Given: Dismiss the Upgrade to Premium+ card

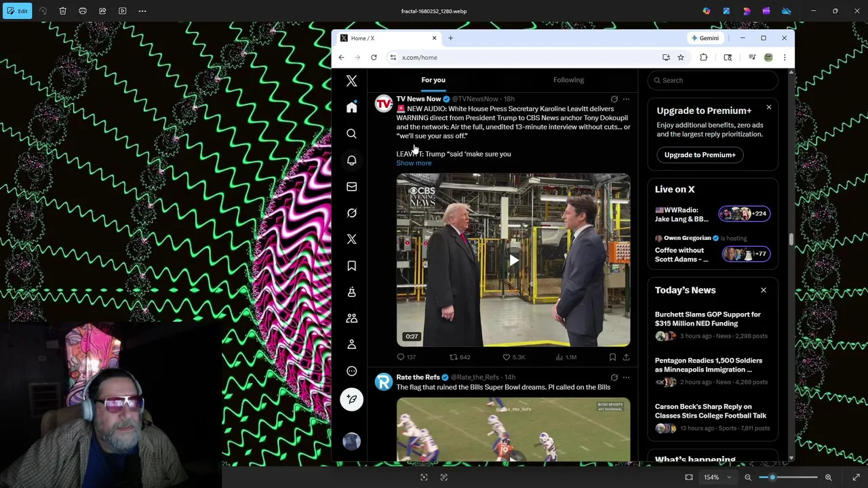Looking at the screenshot, I should [769, 108].
